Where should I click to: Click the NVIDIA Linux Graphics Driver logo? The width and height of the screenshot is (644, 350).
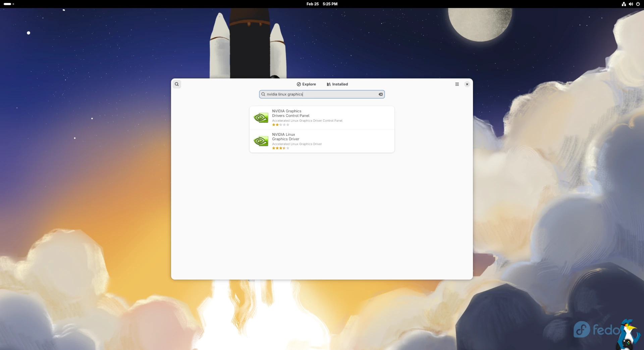[261, 141]
